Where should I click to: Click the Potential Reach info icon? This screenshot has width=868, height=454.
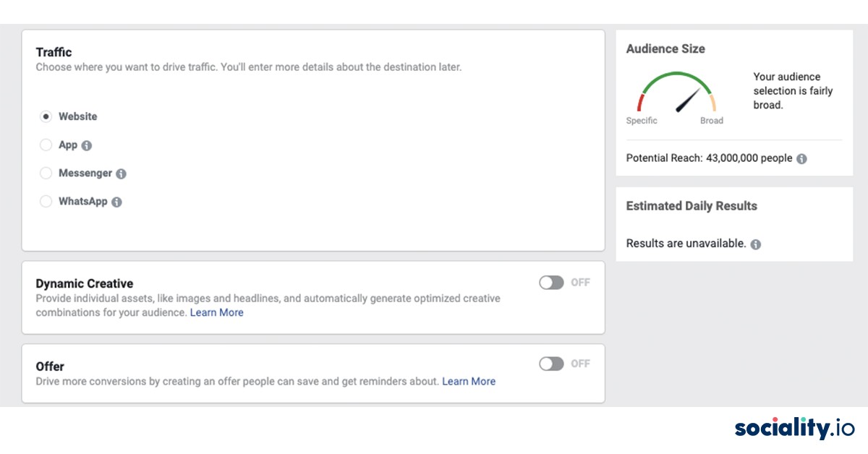pos(801,158)
